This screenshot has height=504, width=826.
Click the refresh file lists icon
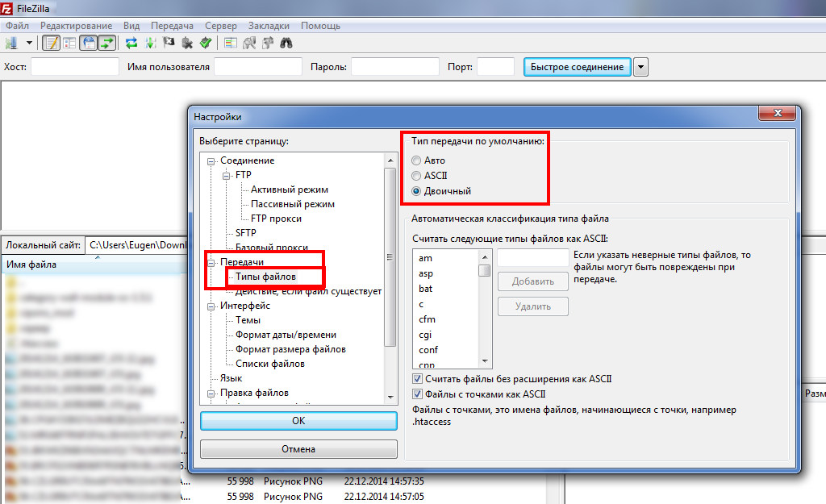131,44
